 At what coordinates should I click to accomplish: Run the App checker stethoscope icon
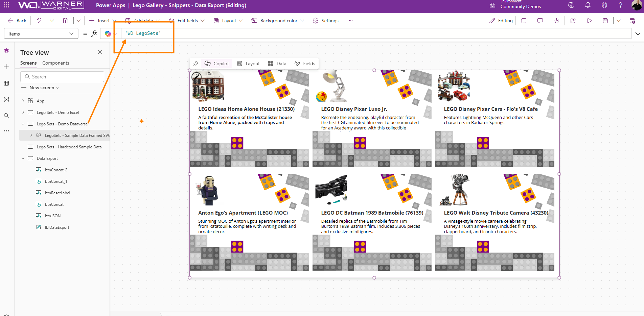556,21
